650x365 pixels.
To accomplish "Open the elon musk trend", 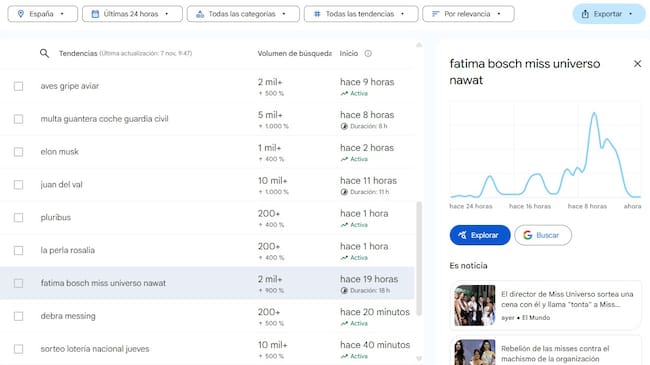I will pos(60,152).
